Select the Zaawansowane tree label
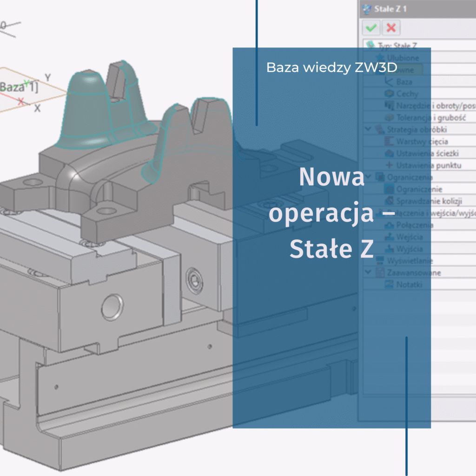476x476 pixels. (414, 272)
